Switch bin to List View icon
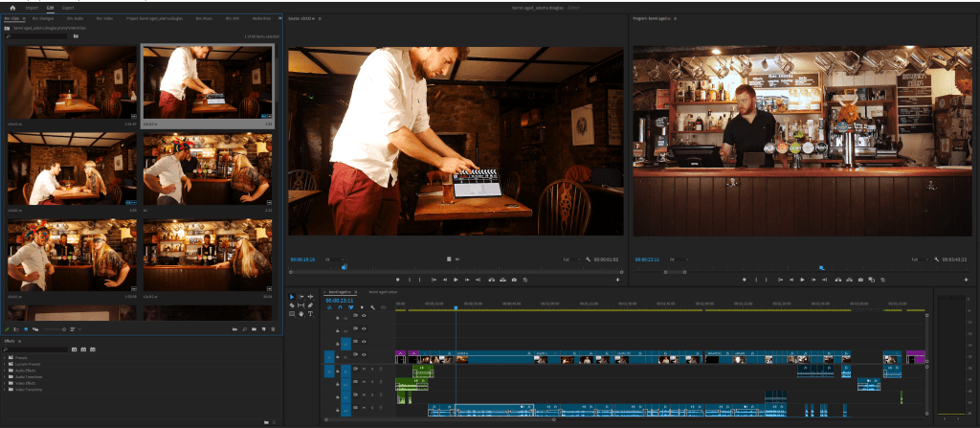 [x=16, y=329]
